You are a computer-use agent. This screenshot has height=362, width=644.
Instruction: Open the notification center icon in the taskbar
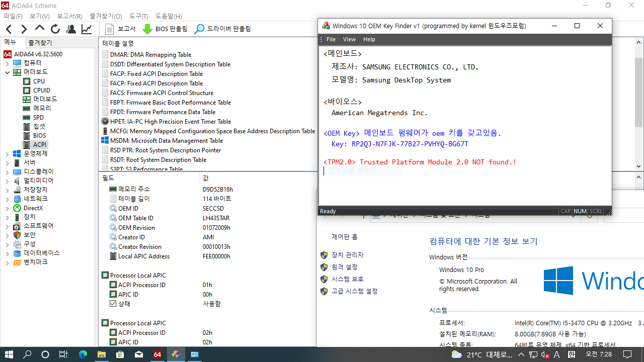(627, 354)
